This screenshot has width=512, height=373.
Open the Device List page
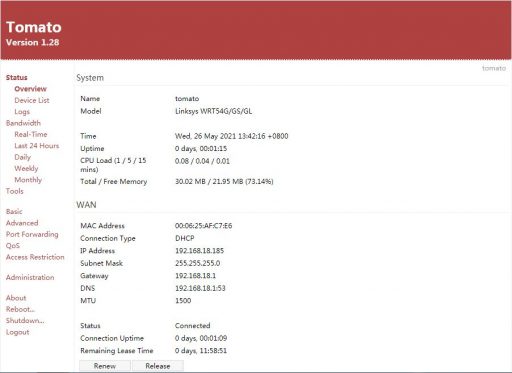[32, 100]
